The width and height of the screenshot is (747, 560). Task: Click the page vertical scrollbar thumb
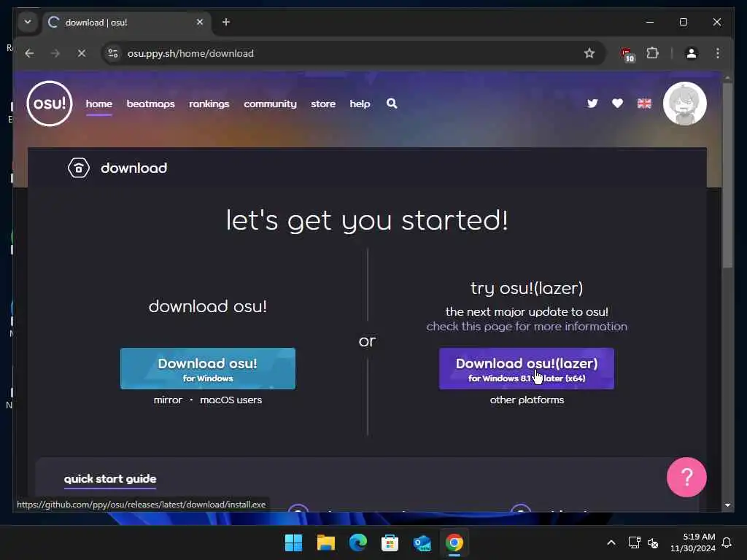tap(727, 176)
